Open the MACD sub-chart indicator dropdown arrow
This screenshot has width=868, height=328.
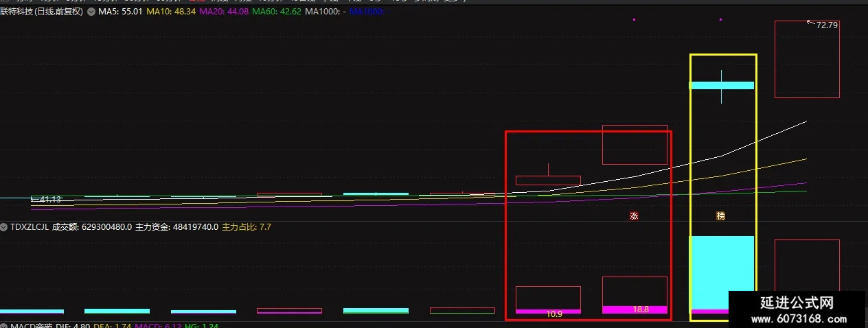[4, 325]
